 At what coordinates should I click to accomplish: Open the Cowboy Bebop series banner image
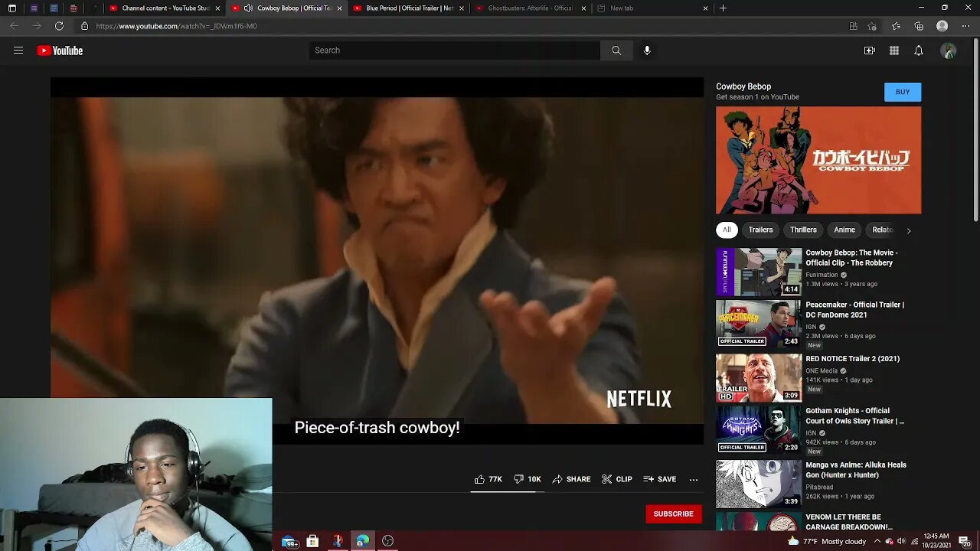(818, 160)
